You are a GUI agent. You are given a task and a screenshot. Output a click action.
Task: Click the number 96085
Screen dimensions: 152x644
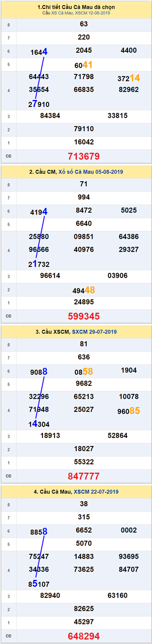[x=129, y=411]
